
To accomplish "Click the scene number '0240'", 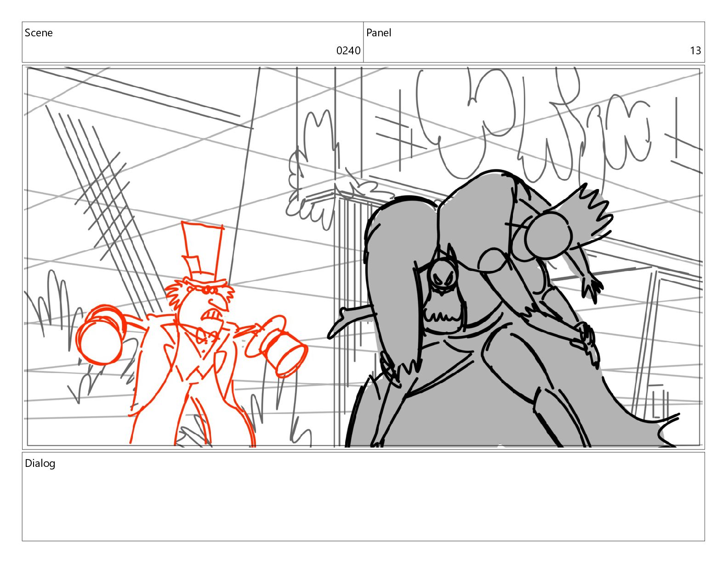I will [x=348, y=51].
